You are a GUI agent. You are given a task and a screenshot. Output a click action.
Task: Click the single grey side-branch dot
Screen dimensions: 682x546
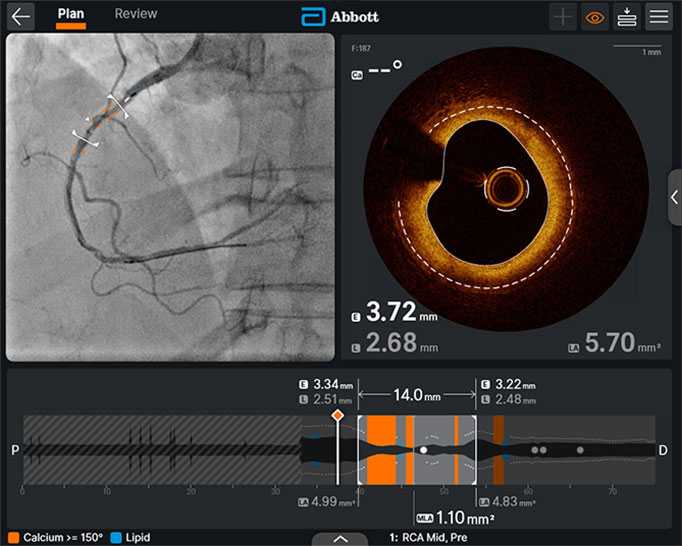[x=580, y=450]
